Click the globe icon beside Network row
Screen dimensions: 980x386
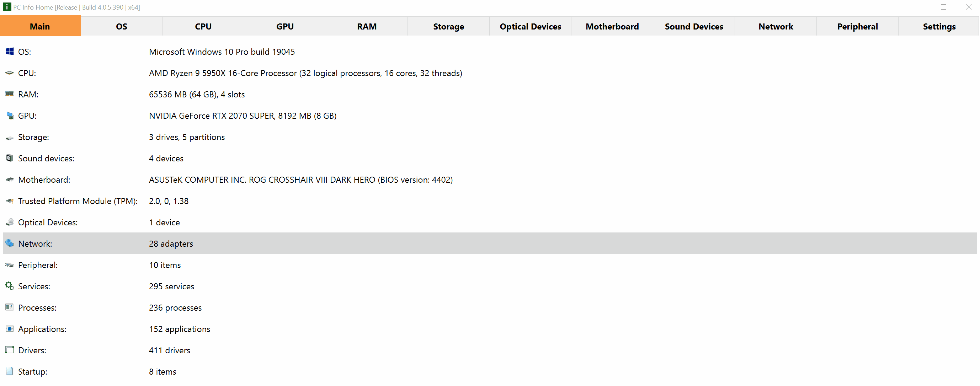tap(10, 243)
